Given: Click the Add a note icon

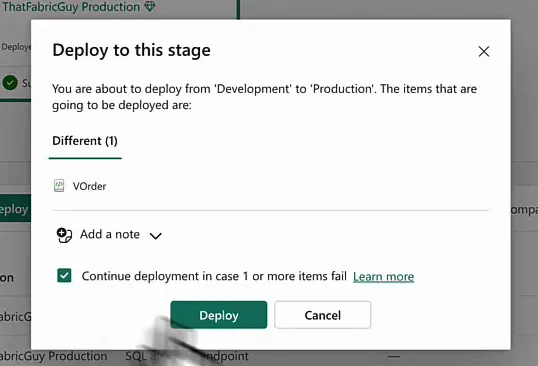Looking at the screenshot, I should click(64, 235).
